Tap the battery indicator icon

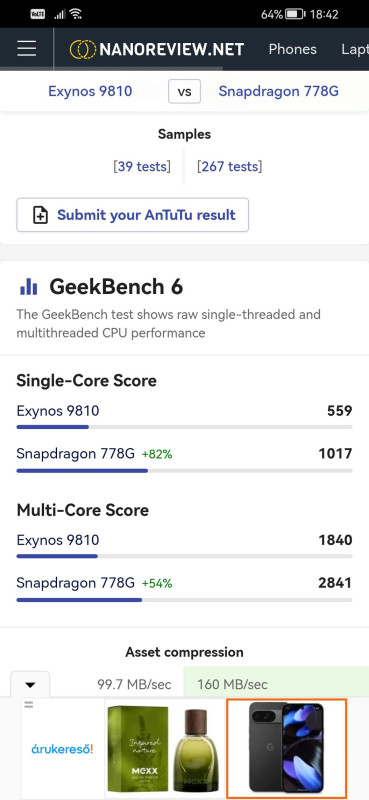(x=295, y=14)
